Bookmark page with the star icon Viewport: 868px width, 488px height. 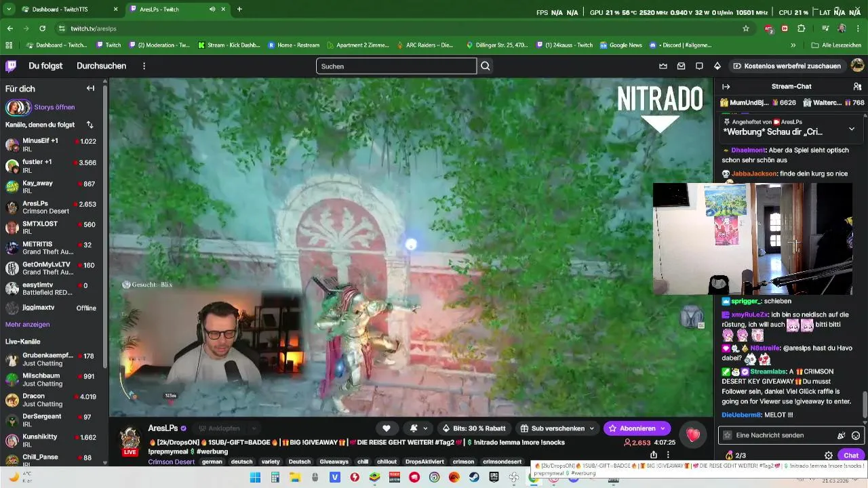click(x=746, y=28)
